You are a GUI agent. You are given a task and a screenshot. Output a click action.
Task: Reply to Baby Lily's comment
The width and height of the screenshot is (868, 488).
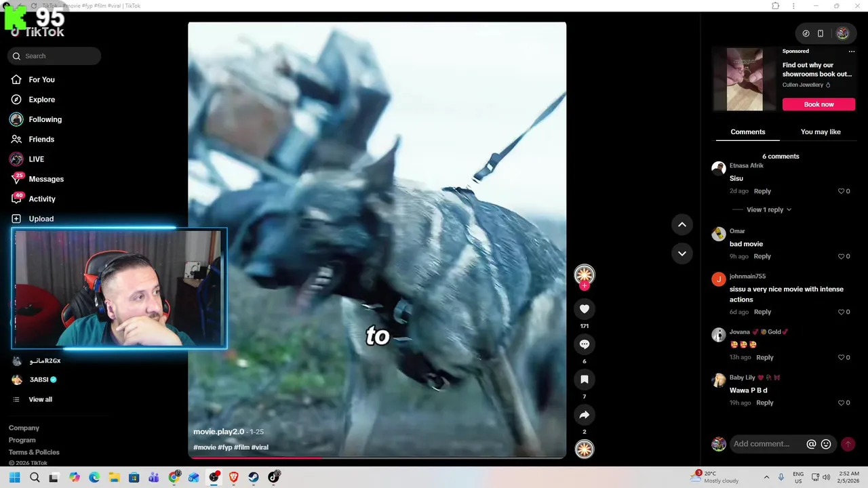click(764, 403)
